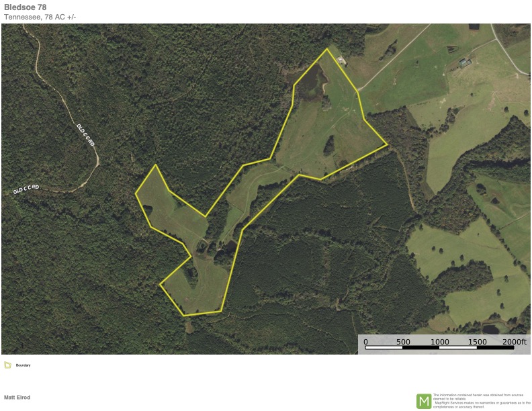Click the 1000 mark on scale bar
Screen dimensions: 532x411
coord(440,341)
